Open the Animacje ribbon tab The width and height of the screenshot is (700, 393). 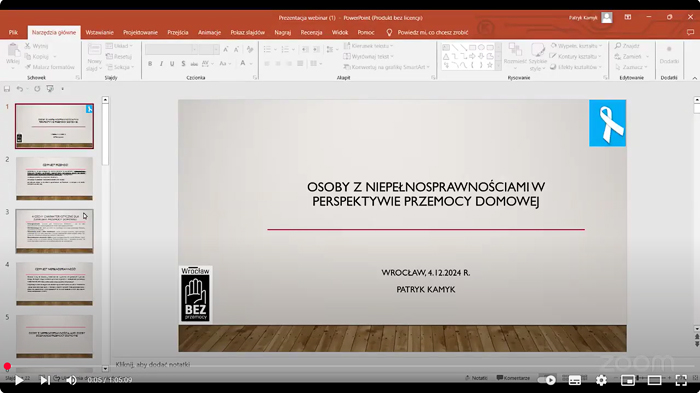[x=209, y=33]
